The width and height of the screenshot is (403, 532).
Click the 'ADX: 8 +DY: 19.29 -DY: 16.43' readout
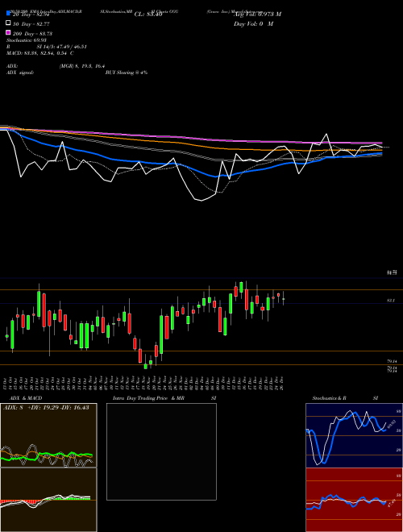[46, 407]
